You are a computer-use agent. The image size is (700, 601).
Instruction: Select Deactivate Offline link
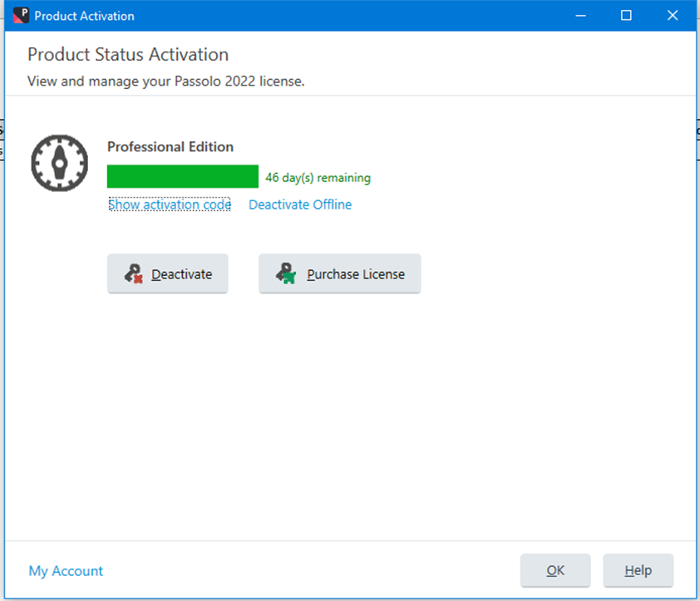[x=300, y=204]
